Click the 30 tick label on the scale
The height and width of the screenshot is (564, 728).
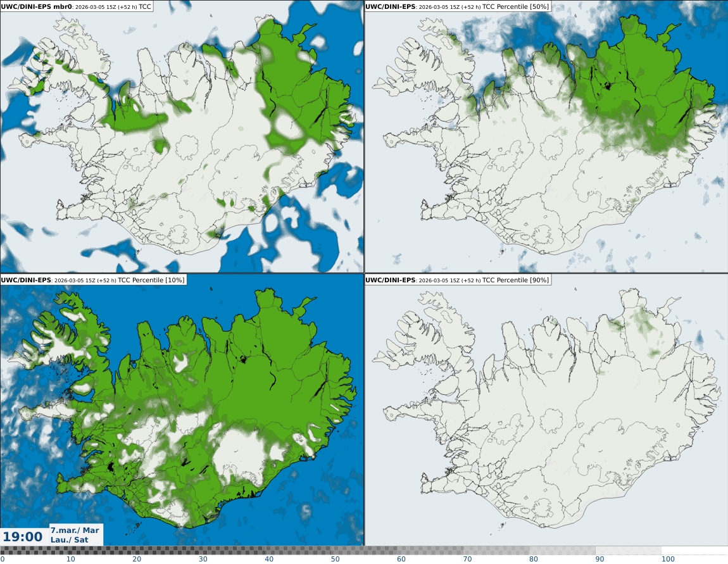(203, 559)
